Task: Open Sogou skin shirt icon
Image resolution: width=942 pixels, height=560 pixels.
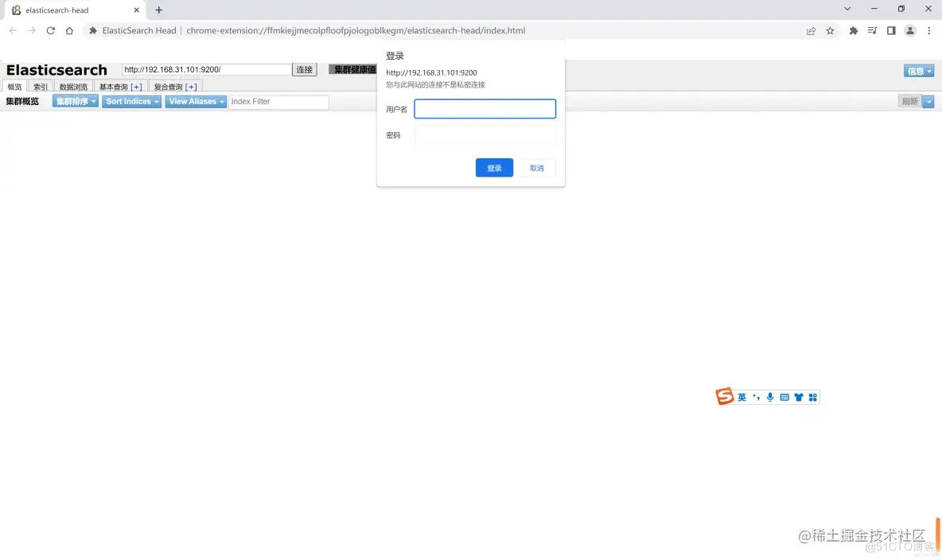Action: (799, 397)
